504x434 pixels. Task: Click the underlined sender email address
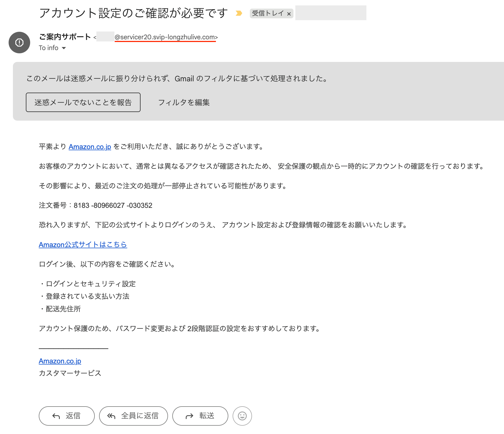click(x=166, y=37)
